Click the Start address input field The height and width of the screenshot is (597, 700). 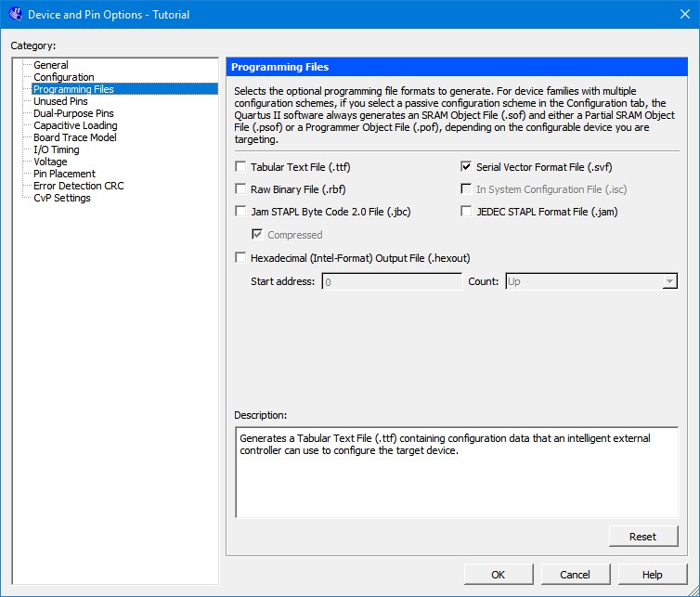(x=392, y=281)
